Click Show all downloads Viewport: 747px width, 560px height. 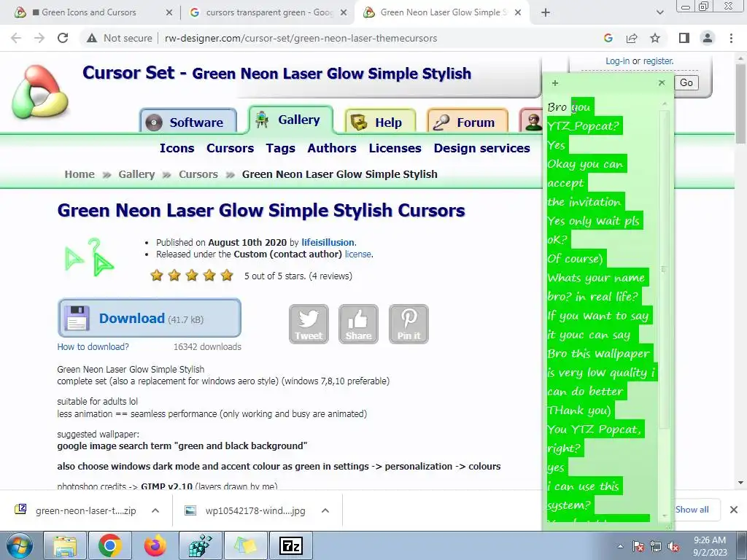tap(692, 510)
